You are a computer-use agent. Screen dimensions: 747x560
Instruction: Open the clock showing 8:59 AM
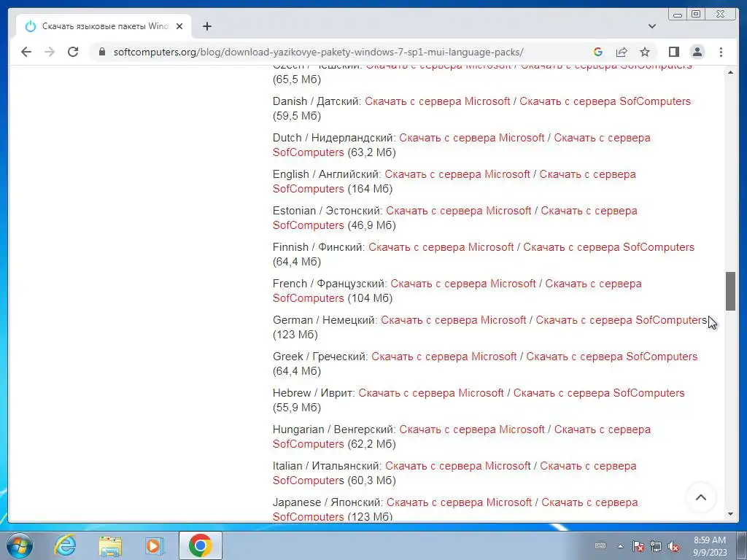tap(709, 546)
